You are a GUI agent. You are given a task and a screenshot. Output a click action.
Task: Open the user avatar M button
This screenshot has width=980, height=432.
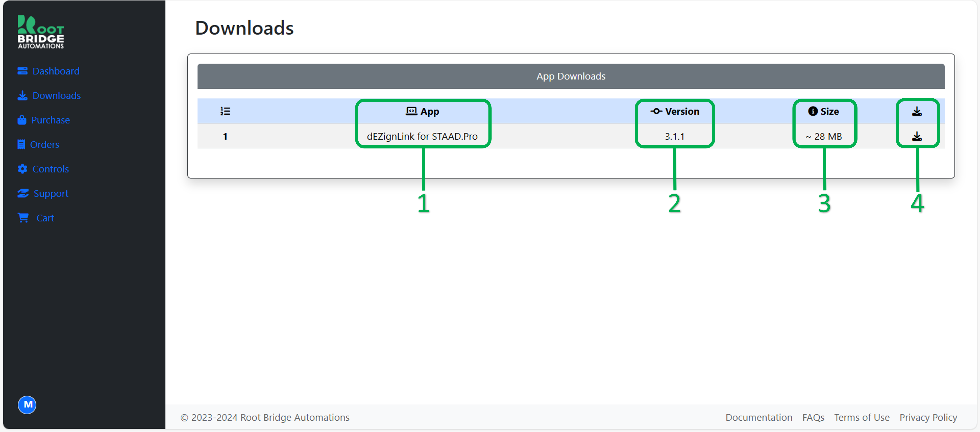(27, 405)
